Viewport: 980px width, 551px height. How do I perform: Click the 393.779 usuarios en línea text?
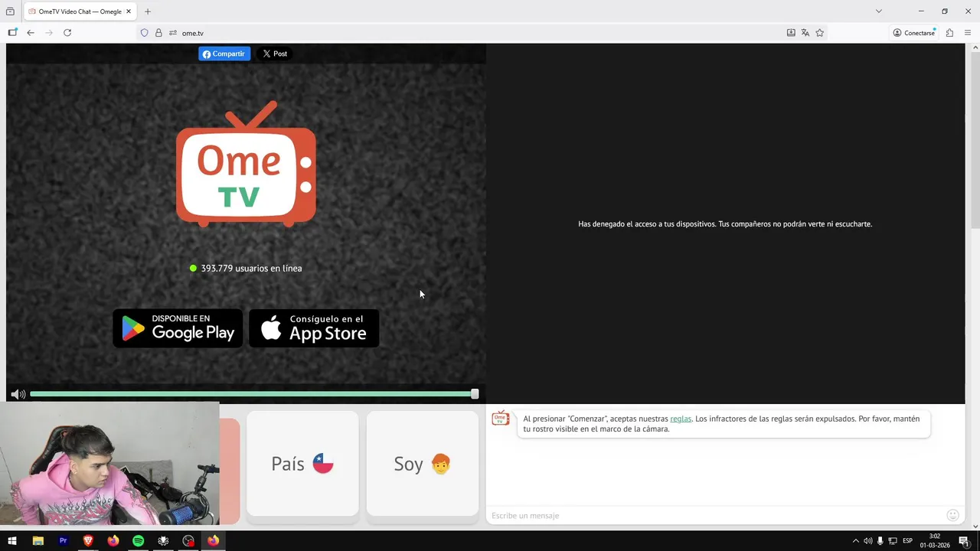click(251, 269)
